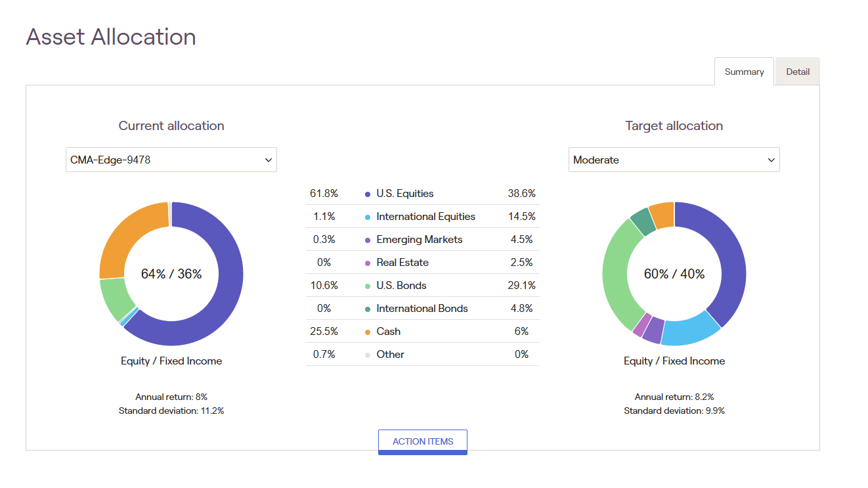Select the Emerging Markets label
868x488 pixels.
(420, 240)
